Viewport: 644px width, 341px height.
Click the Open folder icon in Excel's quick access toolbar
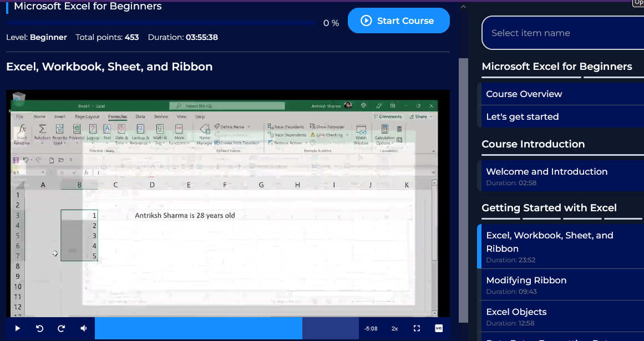(61, 160)
